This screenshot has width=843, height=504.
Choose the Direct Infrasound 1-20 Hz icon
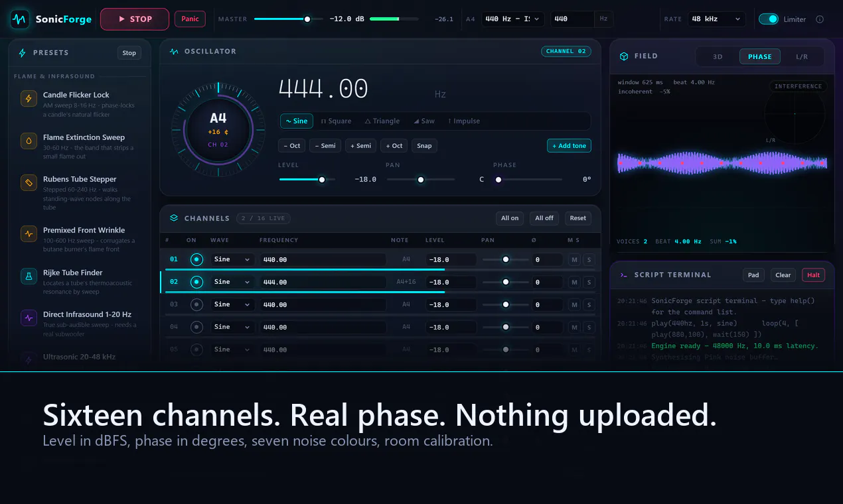point(29,318)
